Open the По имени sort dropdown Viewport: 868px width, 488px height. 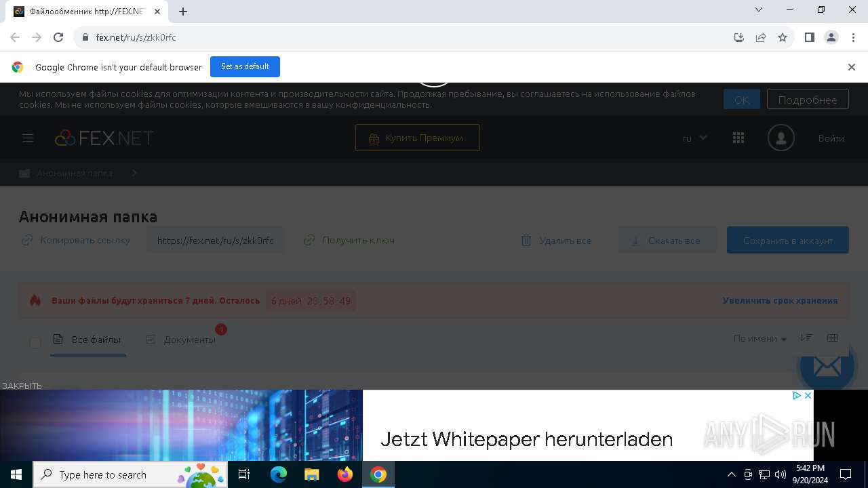[760, 338]
